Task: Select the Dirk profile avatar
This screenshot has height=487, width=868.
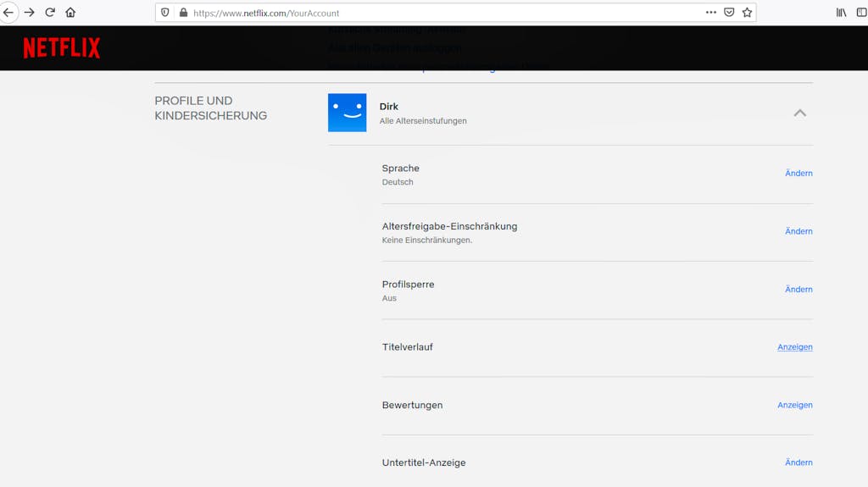Action: pyautogui.click(x=347, y=113)
